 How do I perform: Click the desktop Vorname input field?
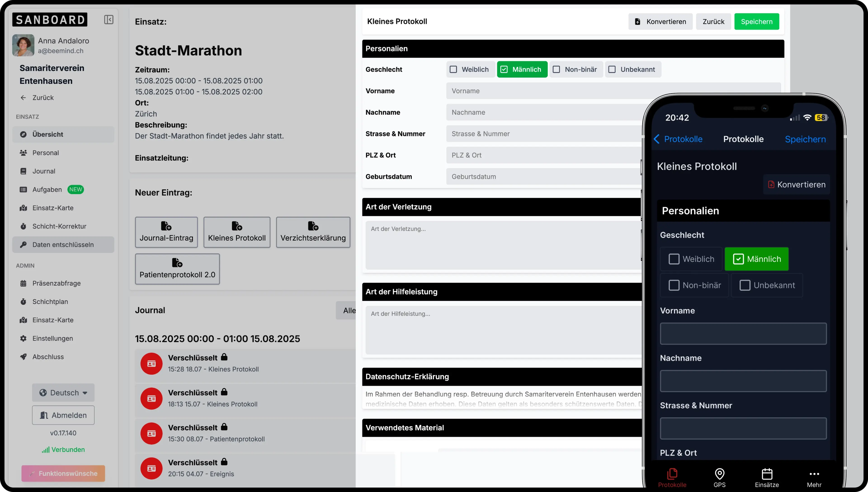[x=613, y=91]
